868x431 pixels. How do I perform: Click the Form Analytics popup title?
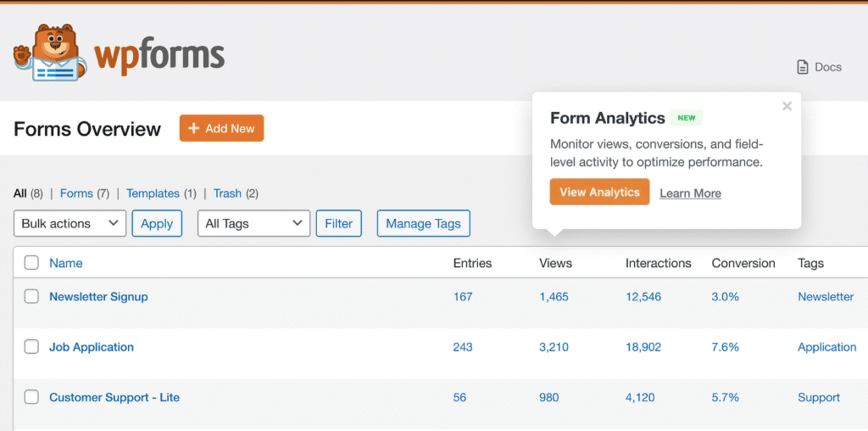607,117
